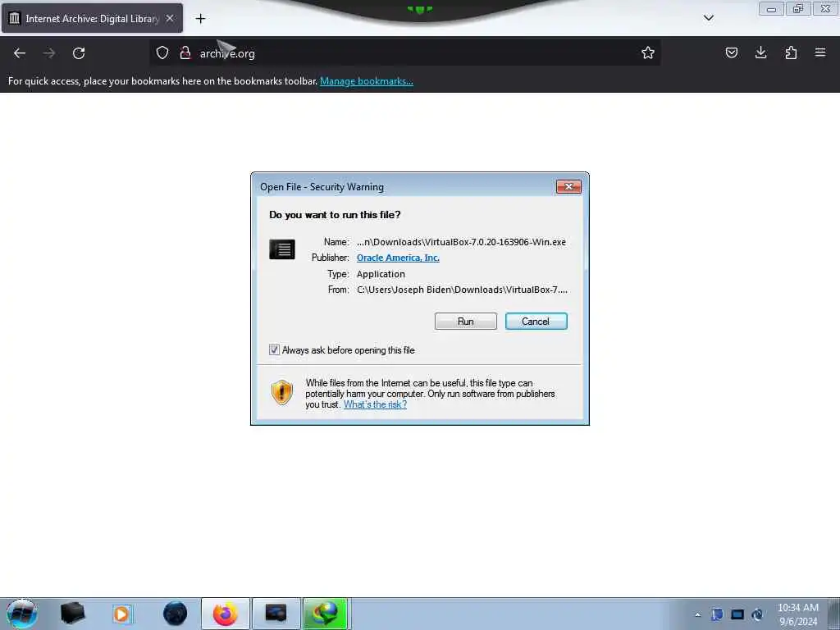The width and height of the screenshot is (840, 630).
Task: Open the dark globe taskbar icon
Action: (176, 614)
